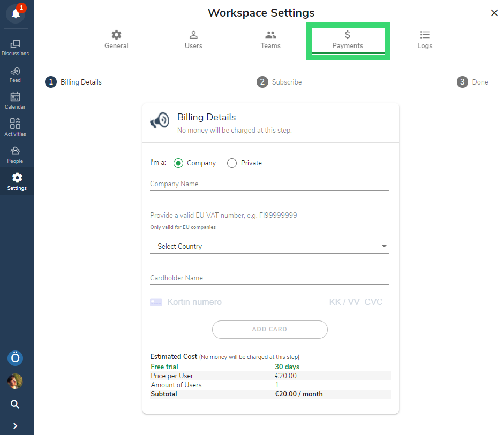The image size is (504, 435).
Task: Click the user profile photo
Action: (x=15, y=381)
